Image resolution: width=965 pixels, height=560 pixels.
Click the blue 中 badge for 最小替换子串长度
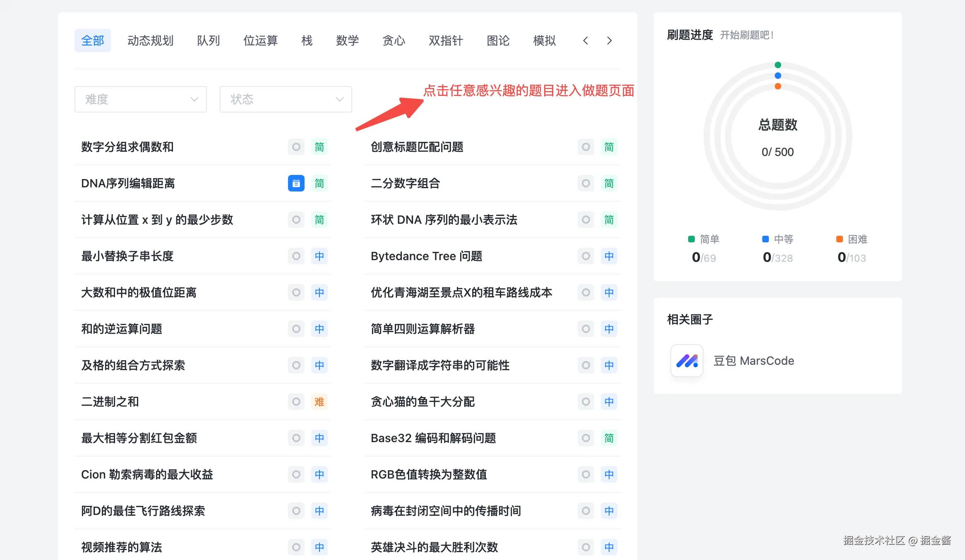tap(319, 256)
